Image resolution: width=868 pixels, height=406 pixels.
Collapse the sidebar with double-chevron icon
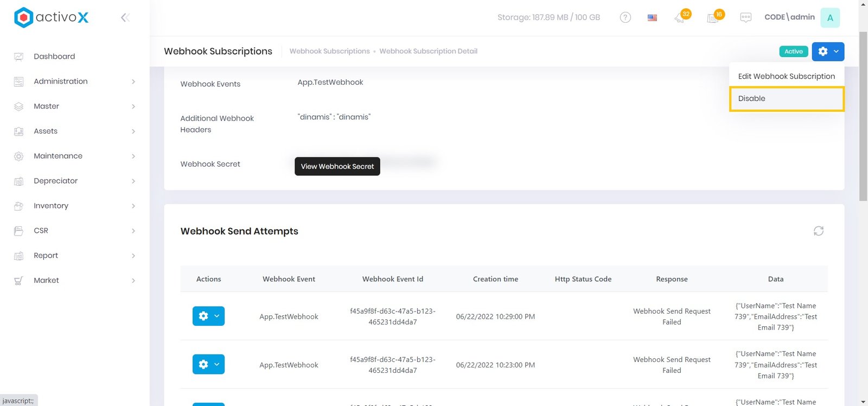(125, 17)
